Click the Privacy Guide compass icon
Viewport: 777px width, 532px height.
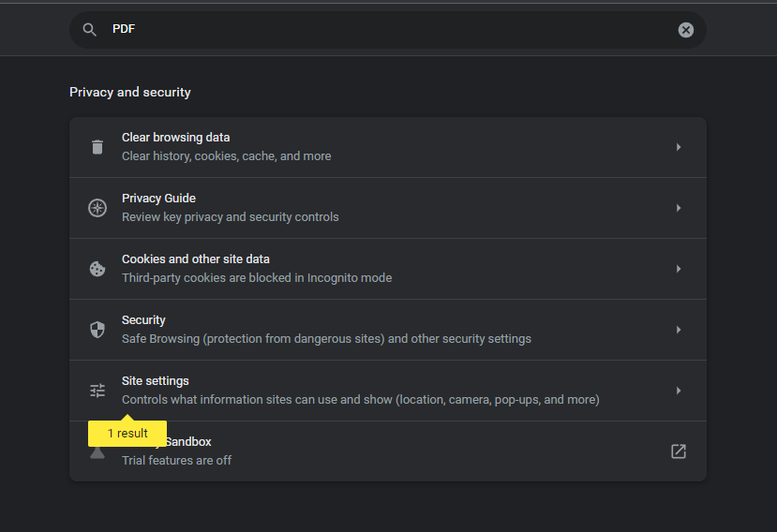coord(97,208)
